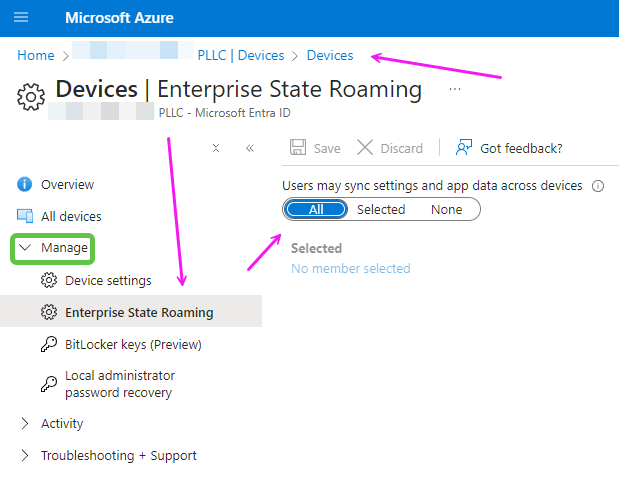Collapse the sidebar with double chevron
The width and height of the screenshot is (619, 491).
(250, 148)
